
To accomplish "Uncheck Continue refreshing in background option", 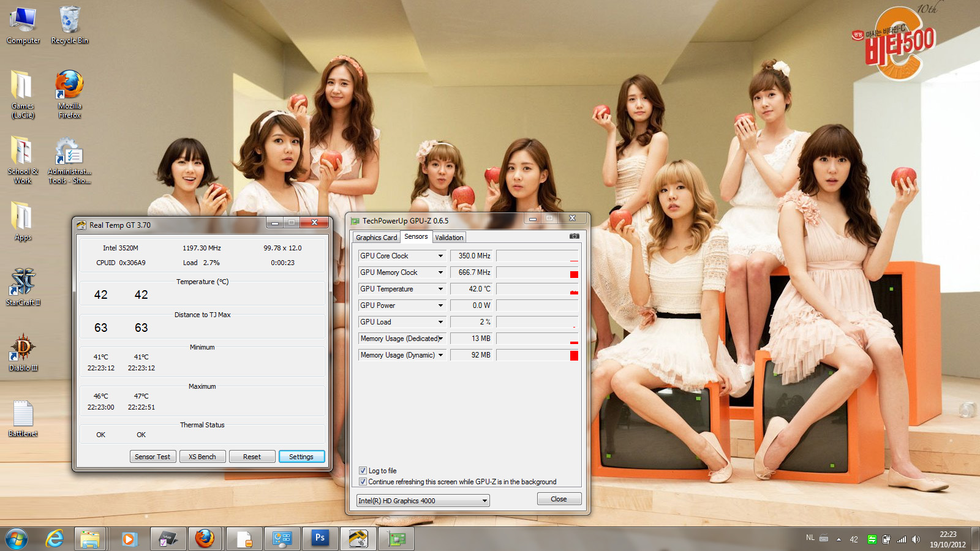I will (x=363, y=482).
